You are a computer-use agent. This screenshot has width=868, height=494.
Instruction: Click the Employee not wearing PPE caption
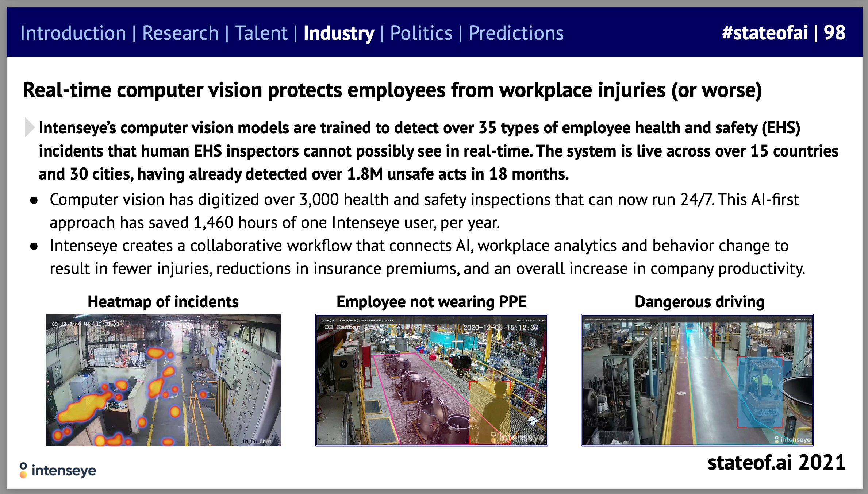431,302
